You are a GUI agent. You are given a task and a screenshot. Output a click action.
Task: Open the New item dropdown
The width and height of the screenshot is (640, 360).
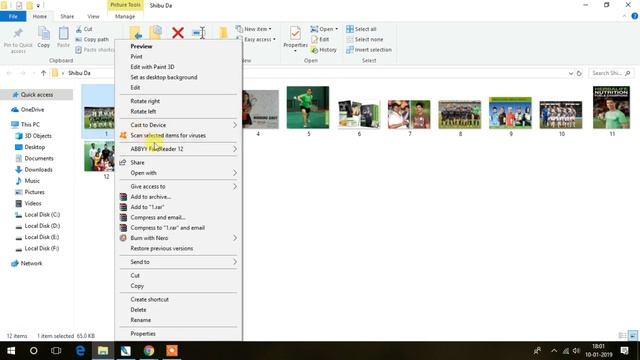[254, 29]
